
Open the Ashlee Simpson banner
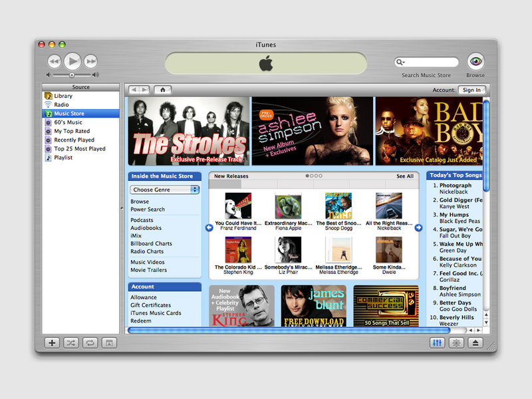tap(312, 131)
